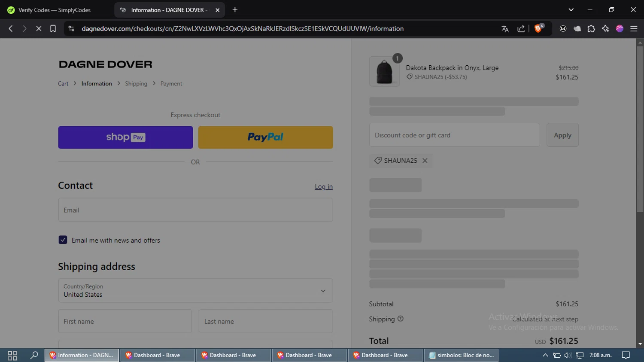Open the simbolos Bloc de notas taskbar window
This screenshot has height=362, width=644.
click(462, 355)
